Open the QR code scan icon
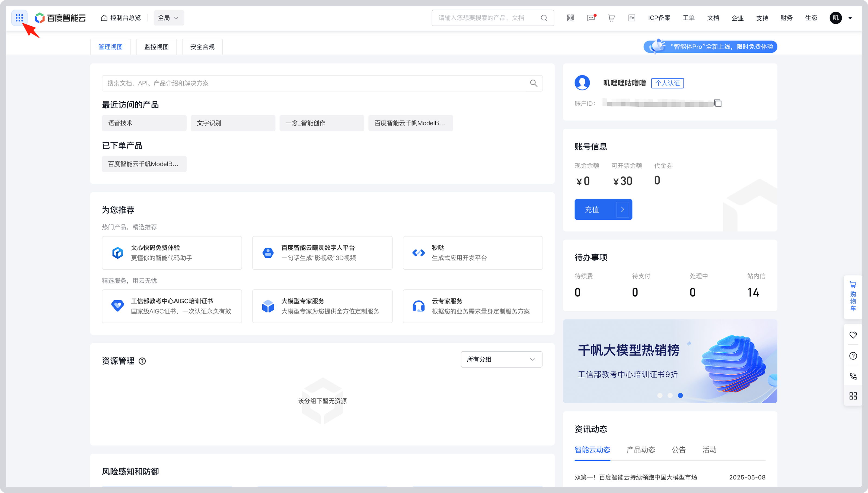The height and width of the screenshot is (493, 868). (570, 18)
